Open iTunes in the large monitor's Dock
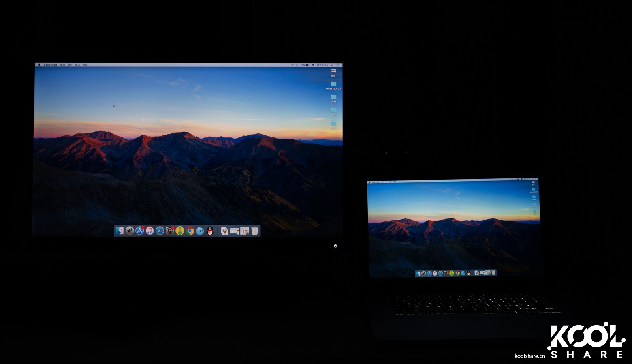This screenshot has width=632, height=364. pos(150,231)
